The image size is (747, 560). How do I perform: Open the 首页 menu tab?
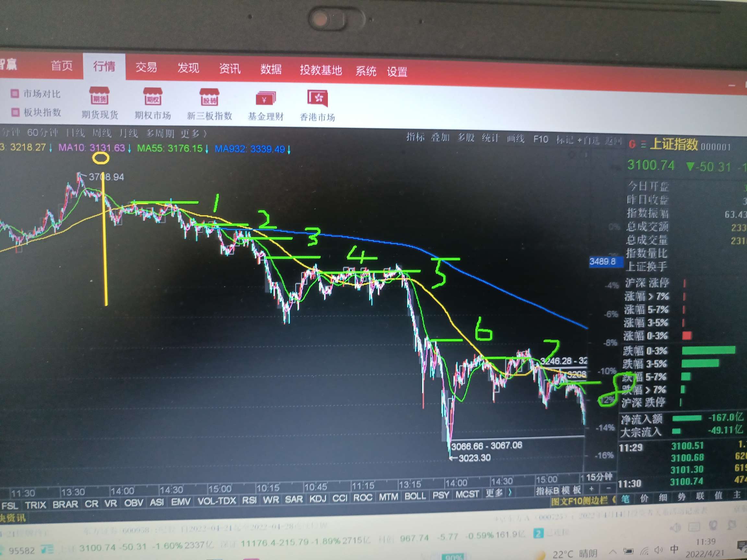pyautogui.click(x=62, y=65)
